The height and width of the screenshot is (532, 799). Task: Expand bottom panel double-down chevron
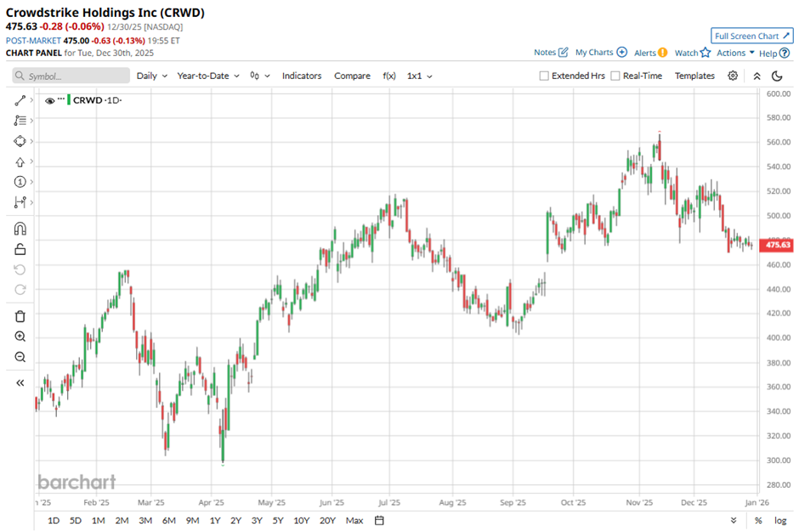click(734, 520)
